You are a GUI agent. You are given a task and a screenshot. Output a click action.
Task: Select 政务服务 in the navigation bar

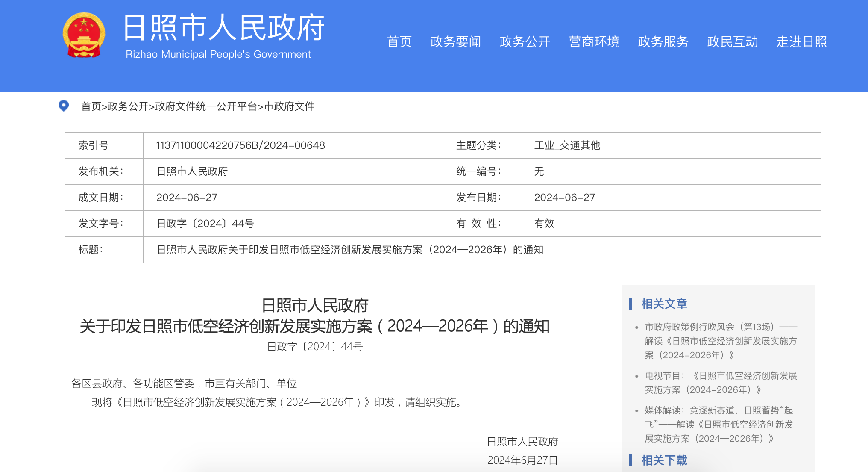663,42
